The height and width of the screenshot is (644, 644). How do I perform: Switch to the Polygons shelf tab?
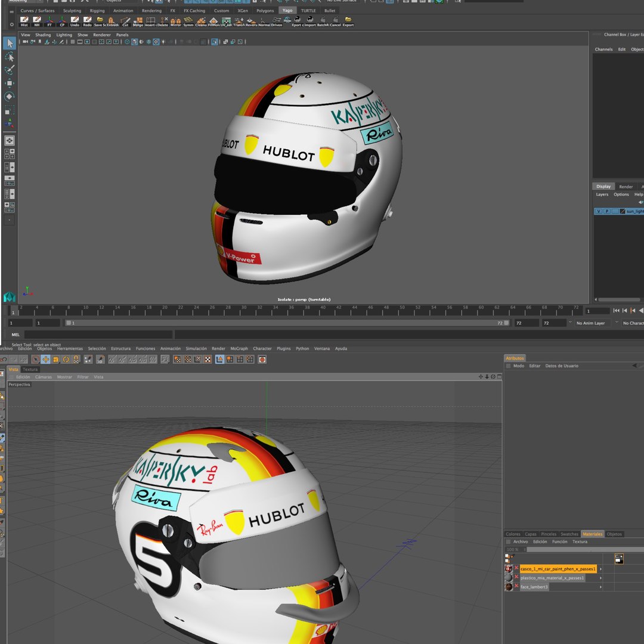(x=265, y=11)
